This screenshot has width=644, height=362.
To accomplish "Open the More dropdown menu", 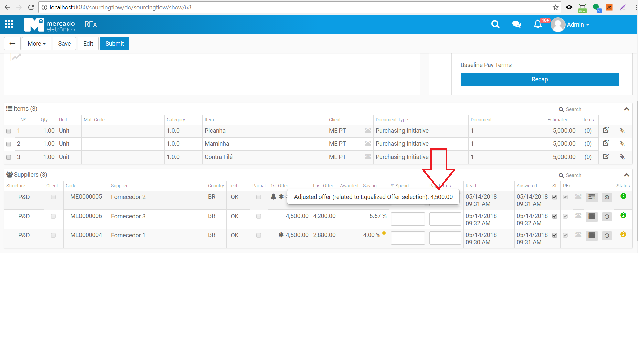I will (x=37, y=44).
